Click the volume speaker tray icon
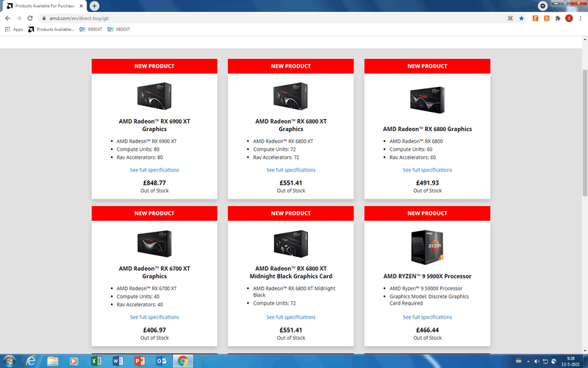The height and width of the screenshot is (368, 588). point(537,361)
